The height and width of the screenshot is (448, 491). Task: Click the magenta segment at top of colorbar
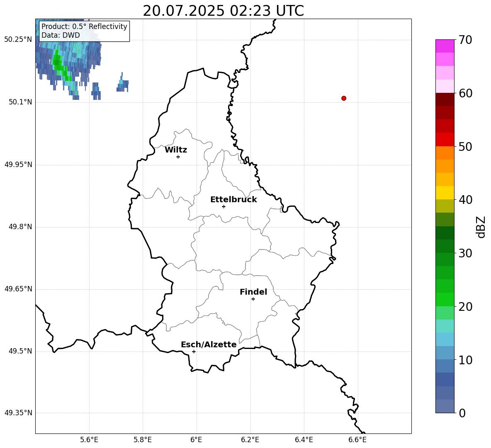445,46
